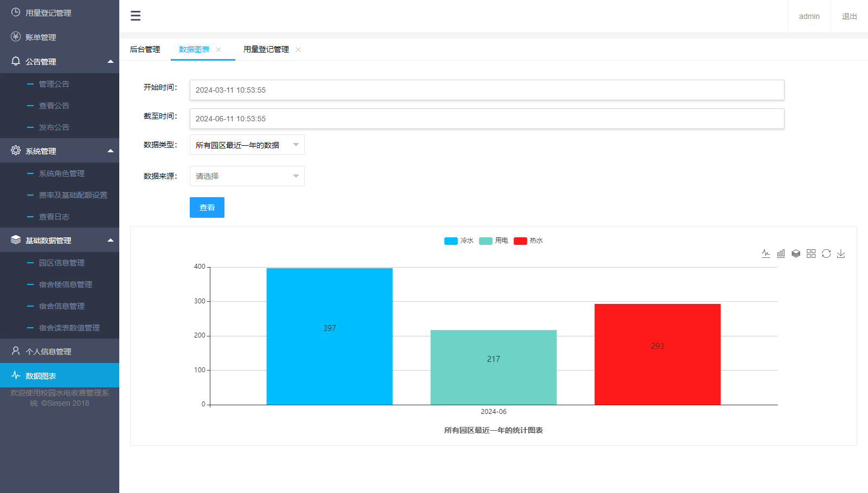
Task: Collapse the 公告管理 menu arrow
Action: pyautogui.click(x=111, y=61)
